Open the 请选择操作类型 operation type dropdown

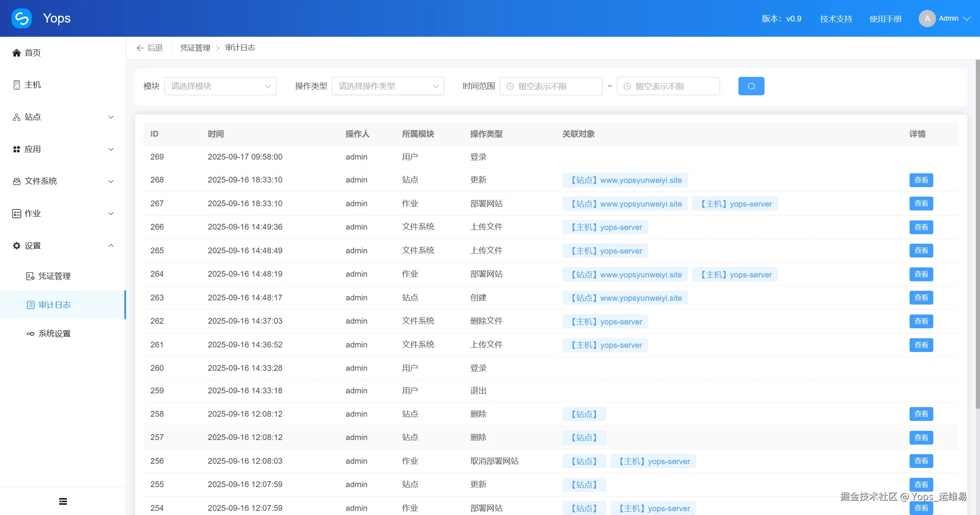click(387, 86)
